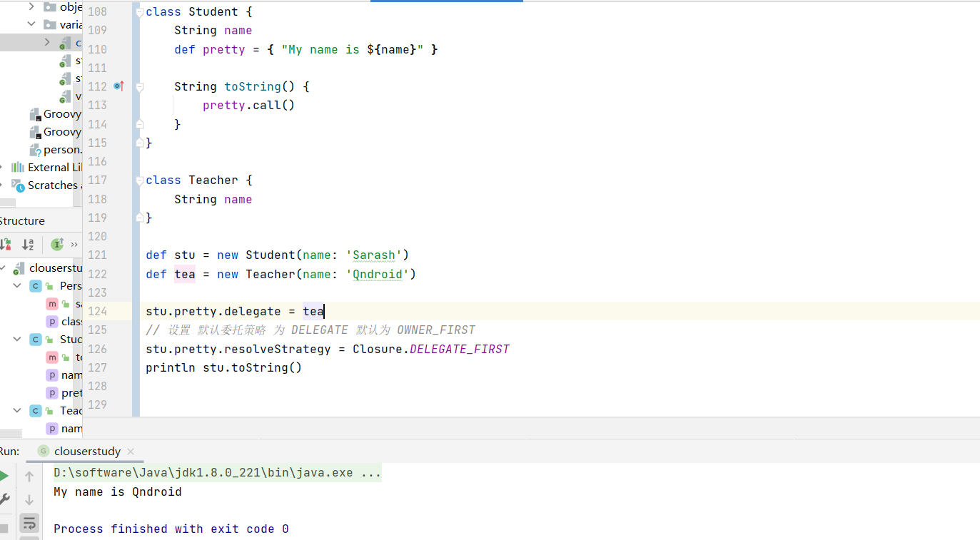Click the sort alphabetically icon in Structure
980x540 pixels.
28,245
